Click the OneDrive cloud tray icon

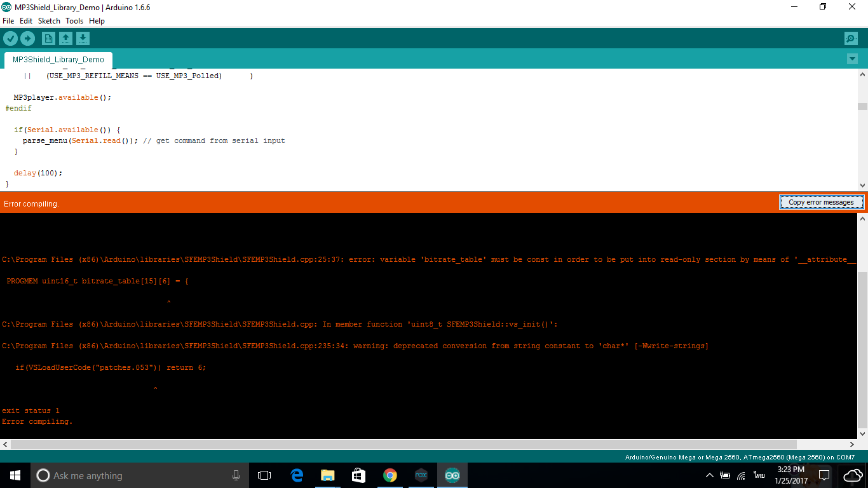(852, 475)
